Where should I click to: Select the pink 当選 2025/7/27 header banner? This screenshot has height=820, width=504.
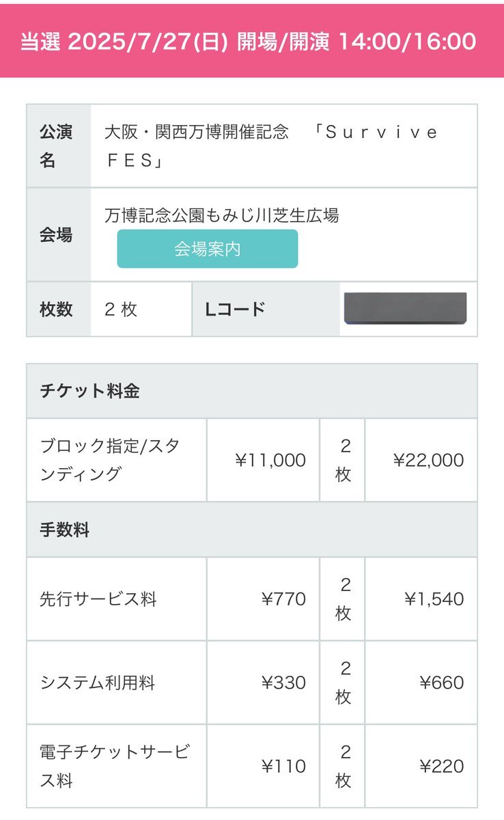(252, 41)
